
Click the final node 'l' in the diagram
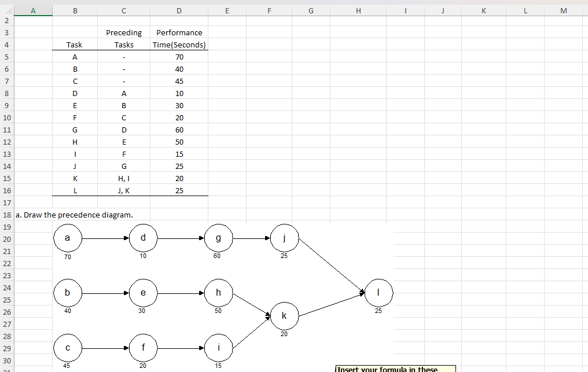coord(378,292)
